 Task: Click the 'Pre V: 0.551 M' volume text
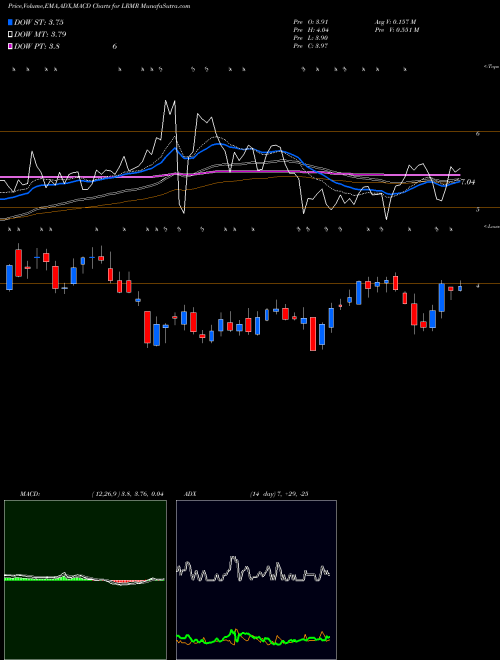pos(396,30)
